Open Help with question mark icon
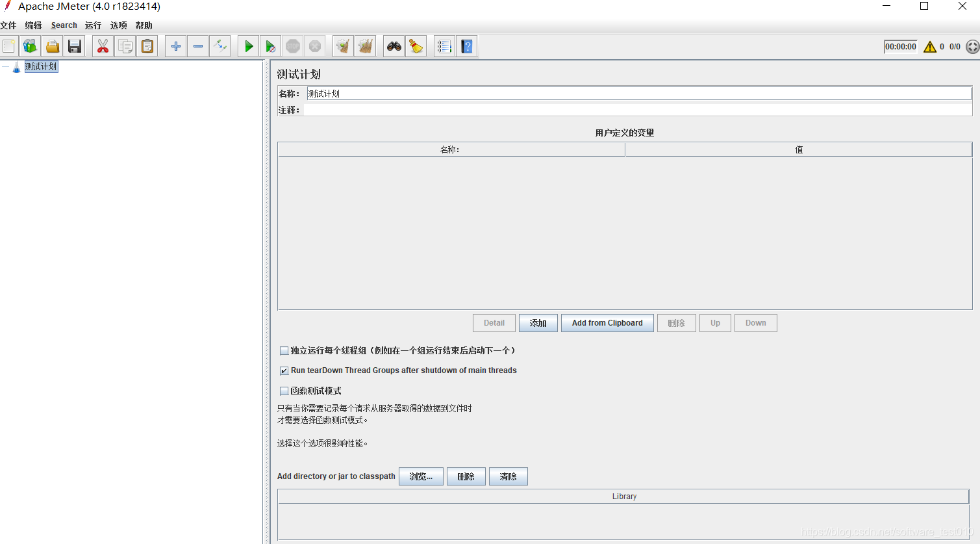 click(x=467, y=46)
